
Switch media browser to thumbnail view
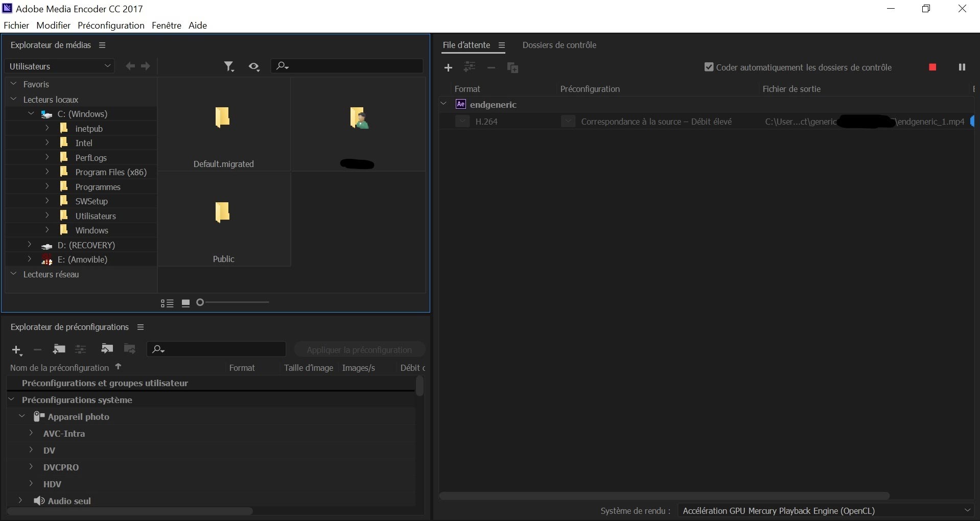tap(186, 303)
